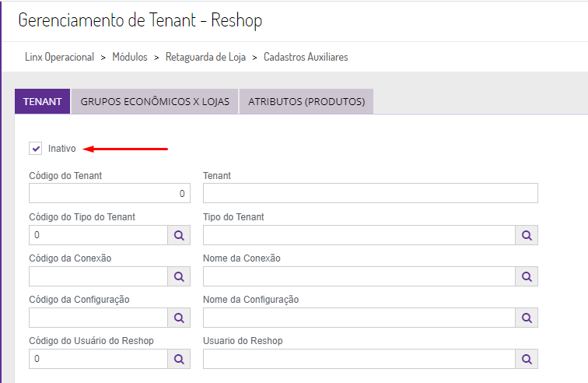The image size is (588, 383).
Task: Search Código do Usuário do Reshop
Action: click(x=178, y=359)
